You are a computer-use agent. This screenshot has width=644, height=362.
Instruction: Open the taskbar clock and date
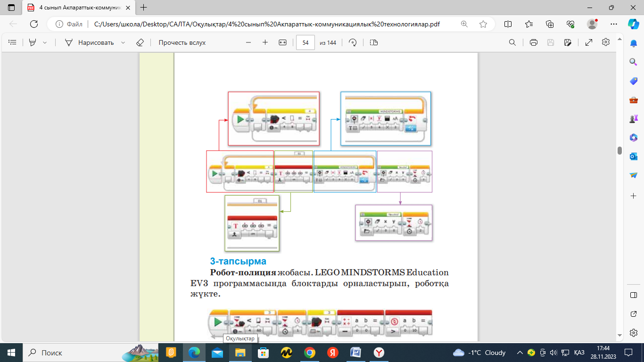click(x=603, y=352)
